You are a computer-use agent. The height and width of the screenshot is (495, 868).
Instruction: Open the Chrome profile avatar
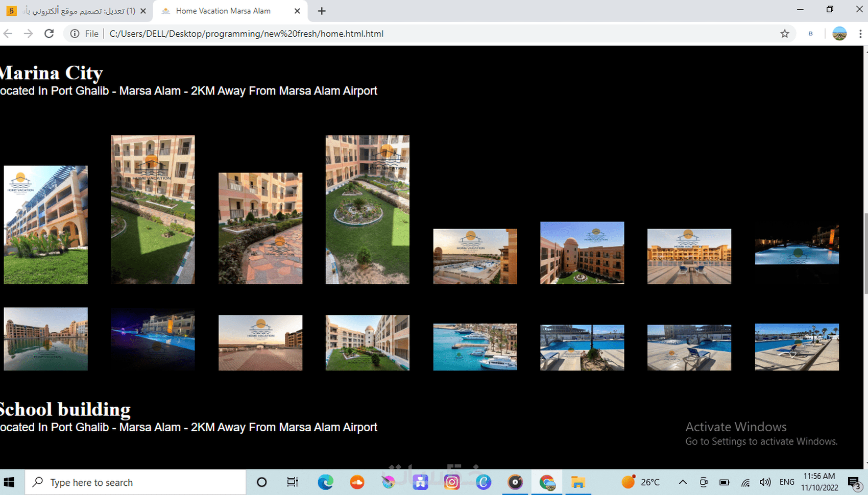click(x=838, y=34)
